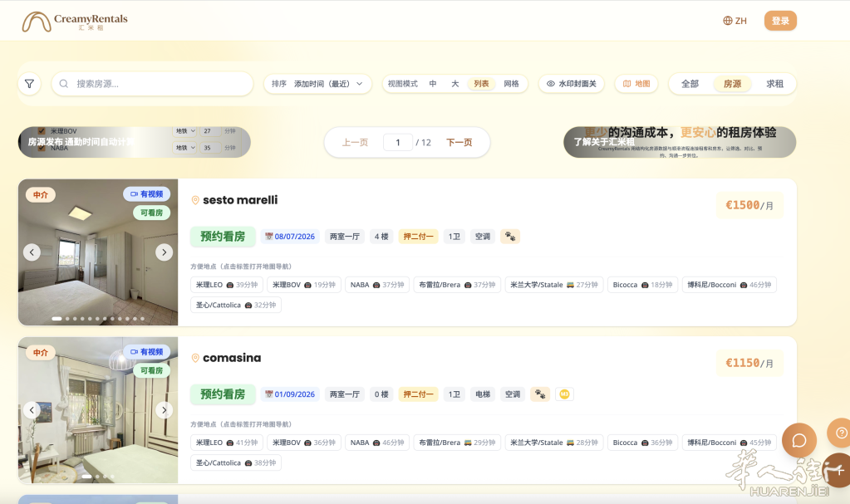Click the location pin beside sesto marelli
The image size is (850, 504).
[x=195, y=200]
